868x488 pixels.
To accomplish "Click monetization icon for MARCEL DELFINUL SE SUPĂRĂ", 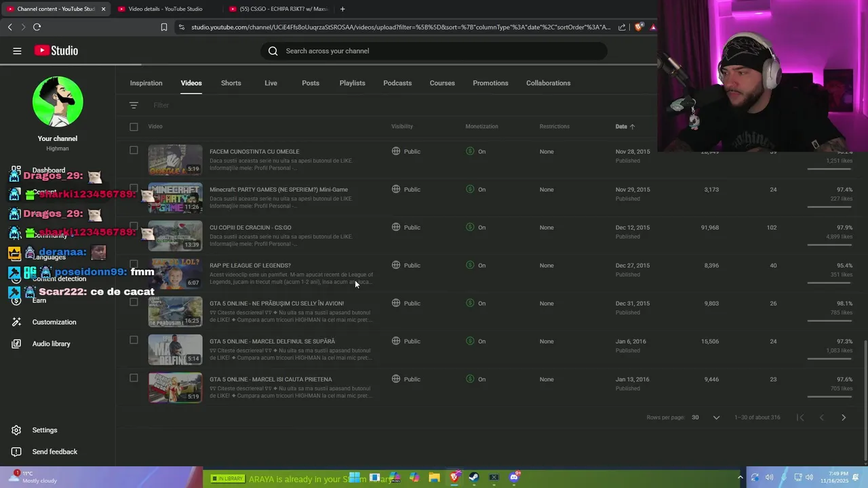I will tap(470, 341).
